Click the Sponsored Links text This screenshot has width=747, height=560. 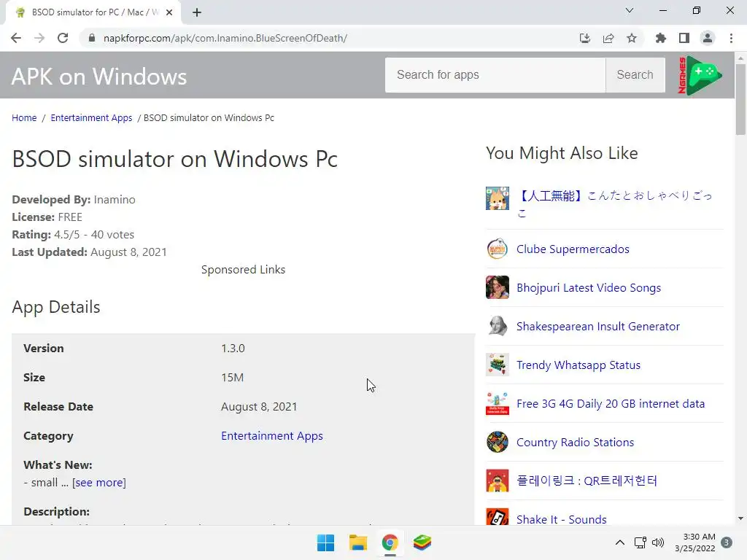coord(243,270)
